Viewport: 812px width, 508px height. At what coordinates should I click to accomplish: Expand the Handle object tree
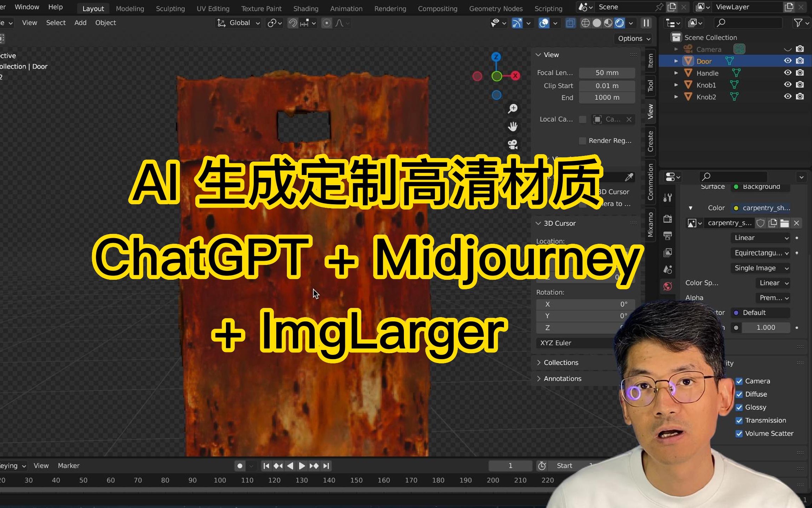coord(676,73)
